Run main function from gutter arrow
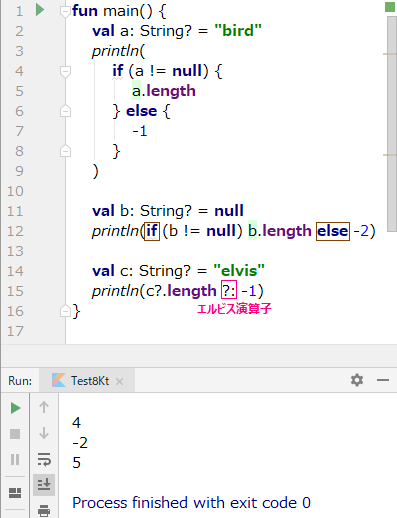The height and width of the screenshot is (518, 397). [x=40, y=10]
